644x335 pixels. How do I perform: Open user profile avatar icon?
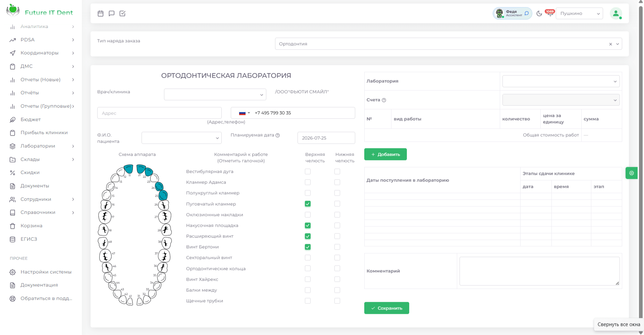pos(616,13)
